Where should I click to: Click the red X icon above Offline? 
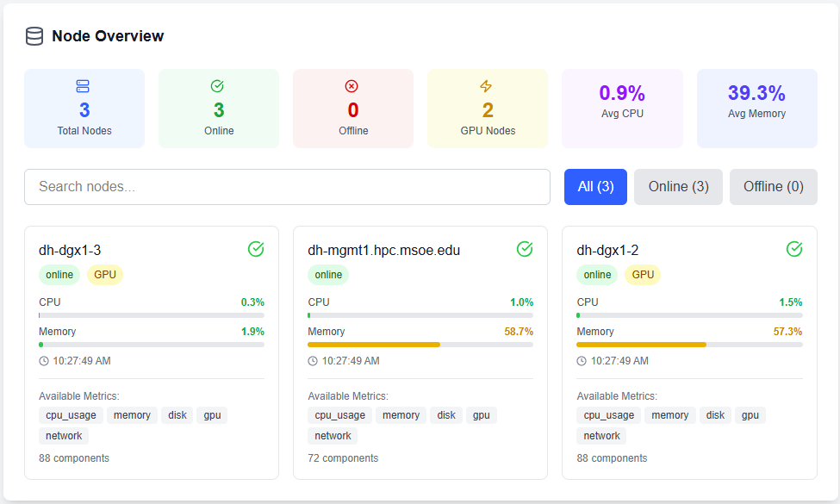[352, 86]
